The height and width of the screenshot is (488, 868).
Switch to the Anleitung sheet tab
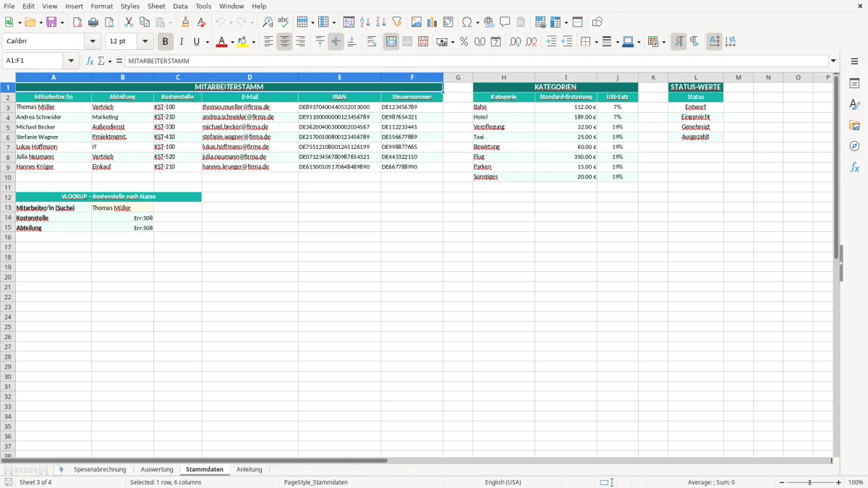coord(250,469)
